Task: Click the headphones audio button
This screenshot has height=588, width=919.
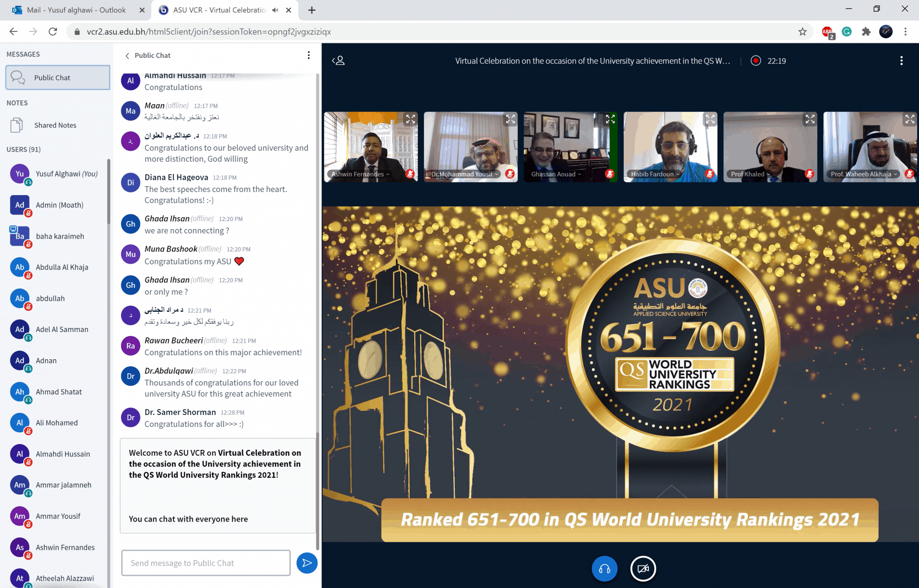Action: click(x=604, y=569)
